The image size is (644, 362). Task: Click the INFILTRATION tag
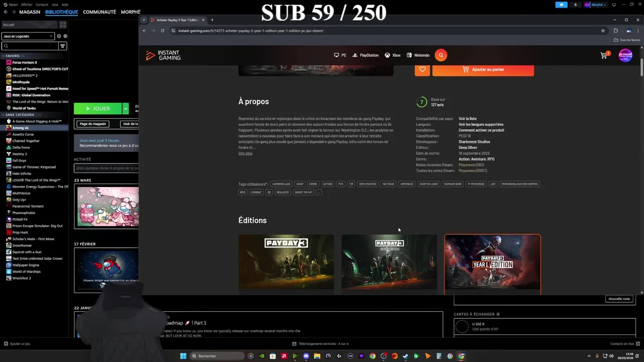point(368,184)
